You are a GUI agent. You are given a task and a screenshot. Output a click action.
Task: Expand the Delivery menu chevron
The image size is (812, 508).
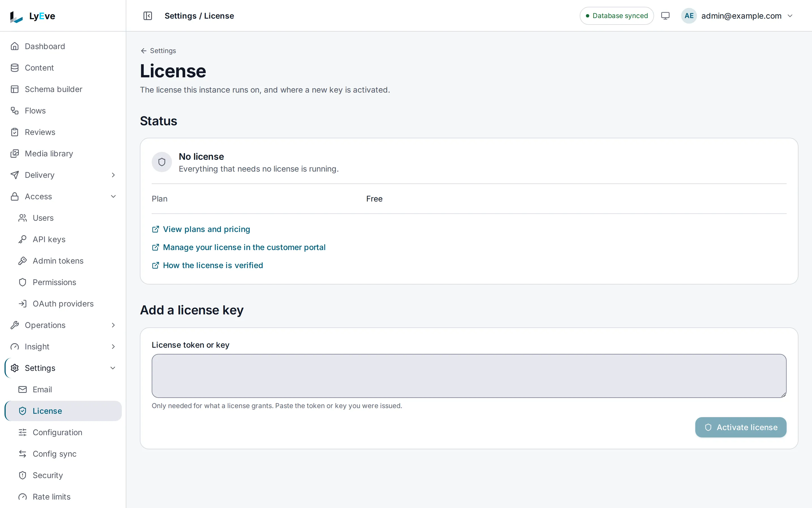(x=113, y=175)
